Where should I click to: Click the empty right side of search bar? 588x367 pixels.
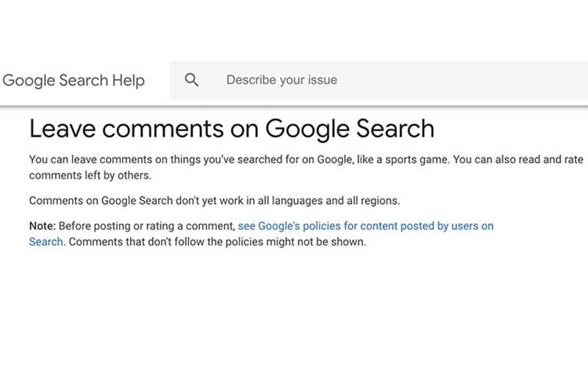(478, 80)
